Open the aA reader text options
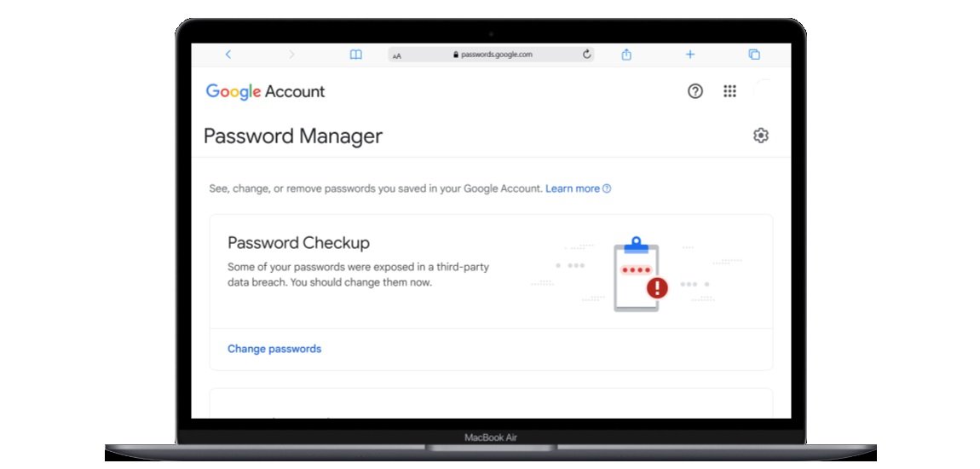The height and width of the screenshot is (469, 980). click(x=397, y=55)
